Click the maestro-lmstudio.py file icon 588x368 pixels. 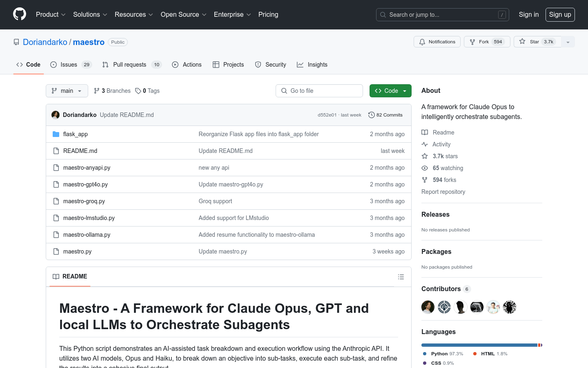point(56,218)
